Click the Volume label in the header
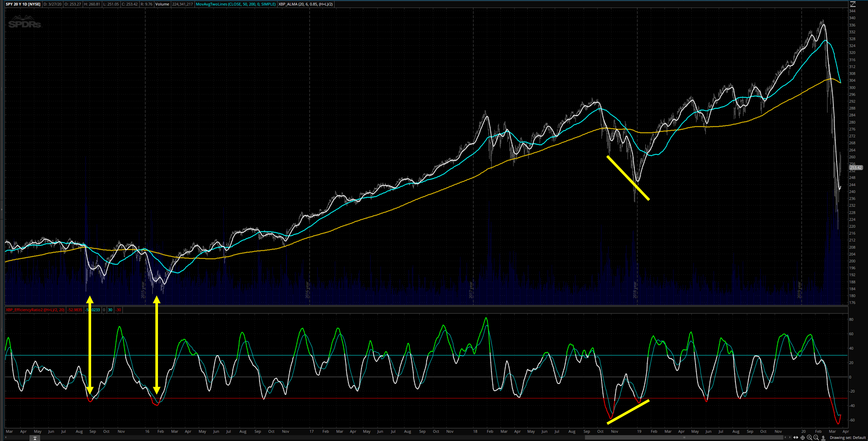Image resolution: width=868 pixels, height=441 pixels. (x=162, y=4)
